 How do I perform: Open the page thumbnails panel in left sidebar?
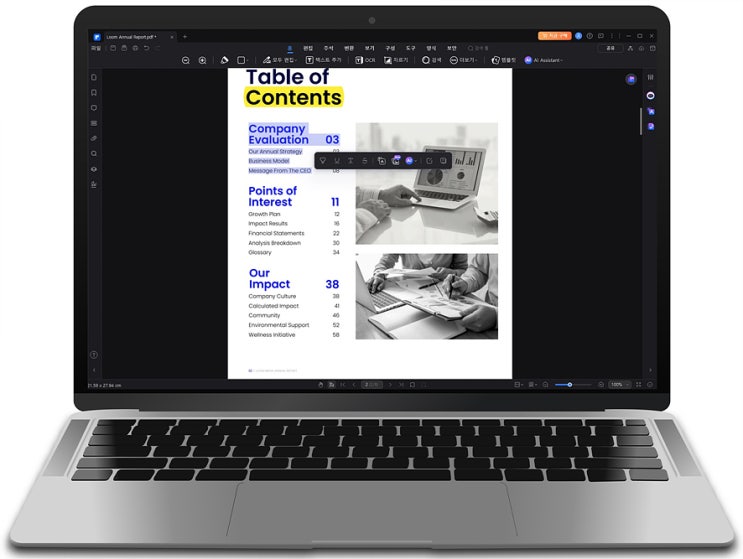(94, 77)
